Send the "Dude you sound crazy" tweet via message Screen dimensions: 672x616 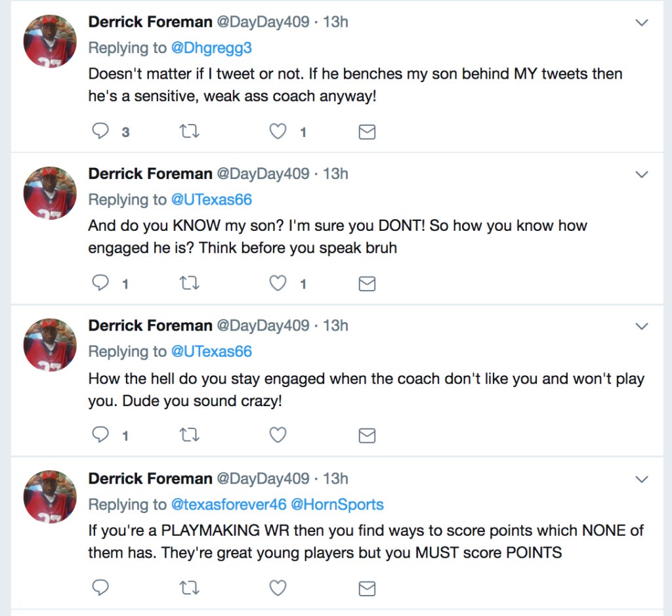click(x=367, y=435)
